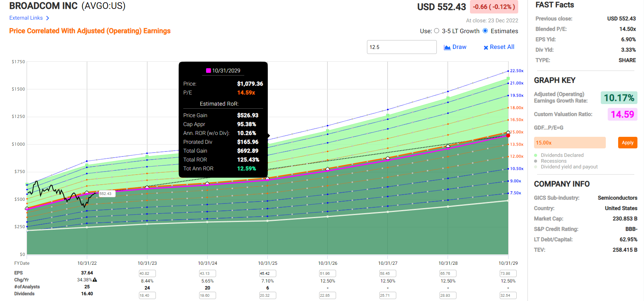
Task: Click the S&P Credit Rating BBB- value
Action: click(x=631, y=229)
